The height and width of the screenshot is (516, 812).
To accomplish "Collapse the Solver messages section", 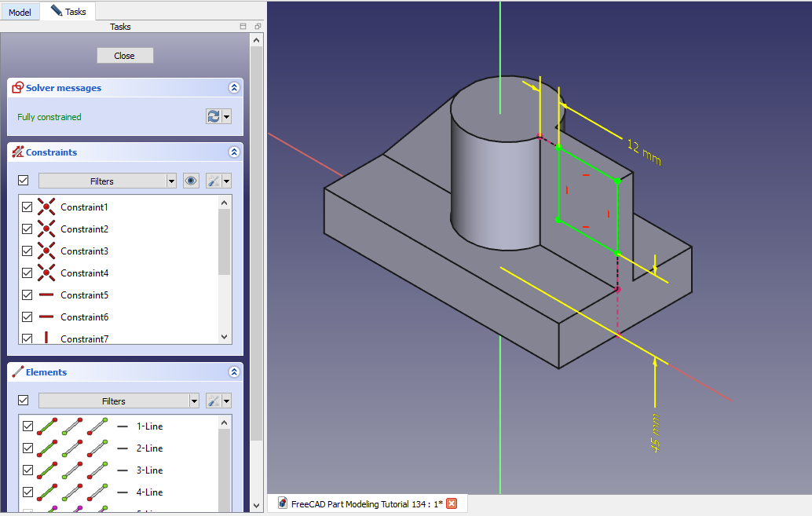I will coord(233,88).
